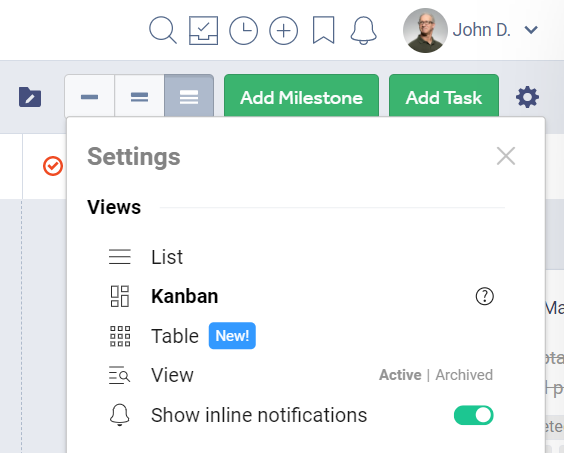Open the notifications bell in top bar
Viewport: 564px width, 453px height.
pos(364,31)
